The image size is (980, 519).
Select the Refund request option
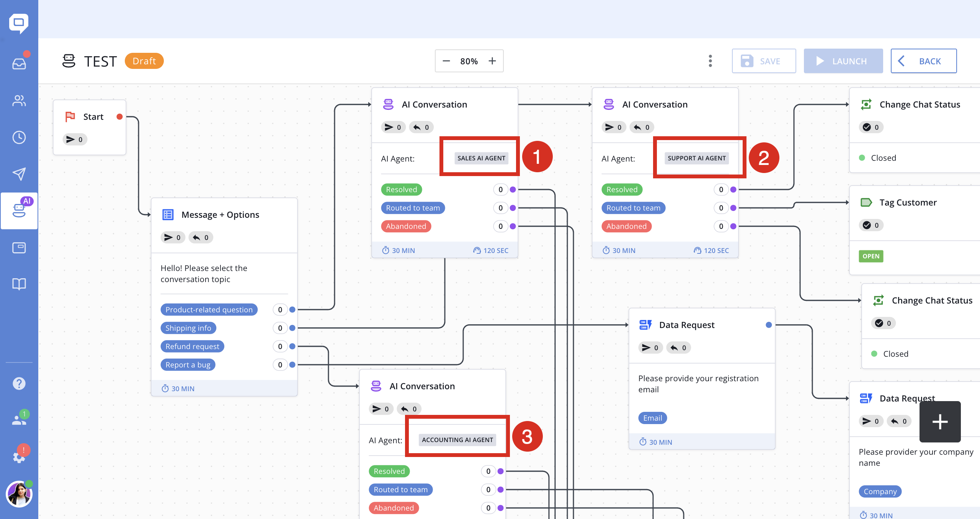(x=192, y=346)
